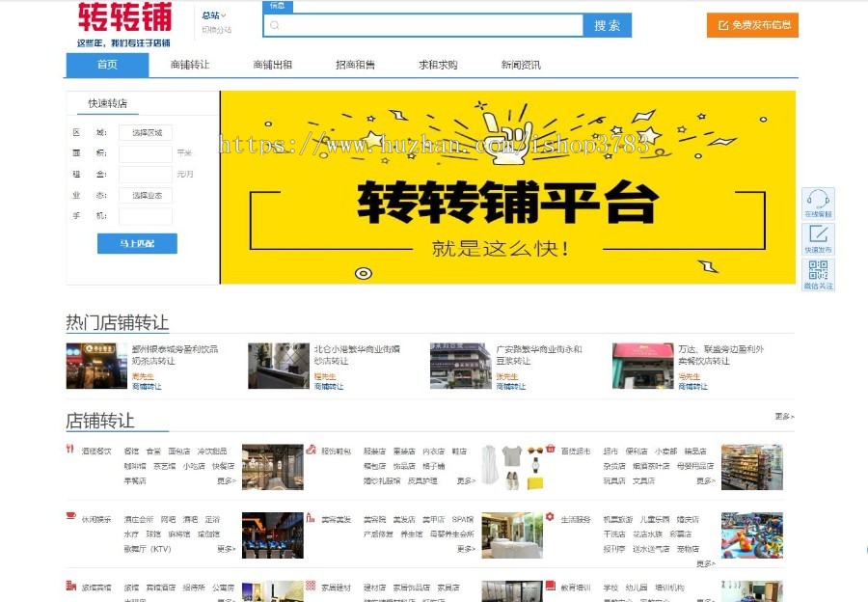
Task: Click the yellow 转转铺平台 banner thumbnail
Action: [x=510, y=185]
